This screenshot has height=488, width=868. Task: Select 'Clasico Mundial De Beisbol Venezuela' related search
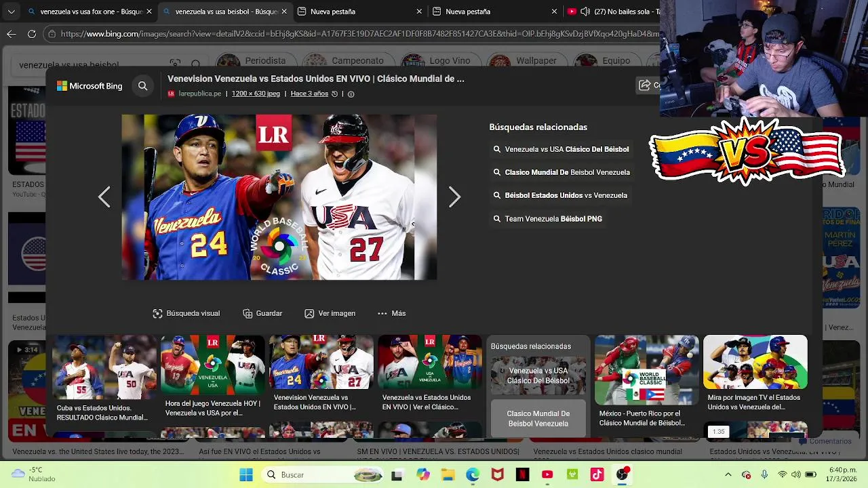(563, 172)
